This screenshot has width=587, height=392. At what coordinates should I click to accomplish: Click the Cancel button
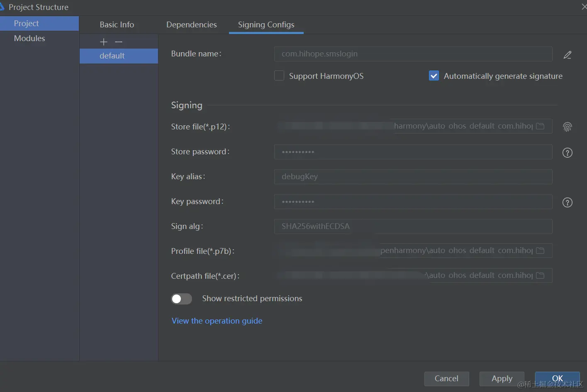point(447,379)
